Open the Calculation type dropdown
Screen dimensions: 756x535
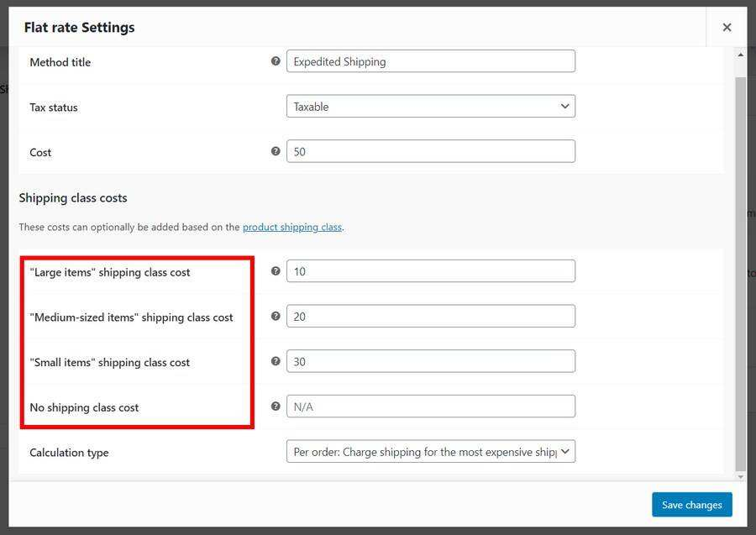431,452
